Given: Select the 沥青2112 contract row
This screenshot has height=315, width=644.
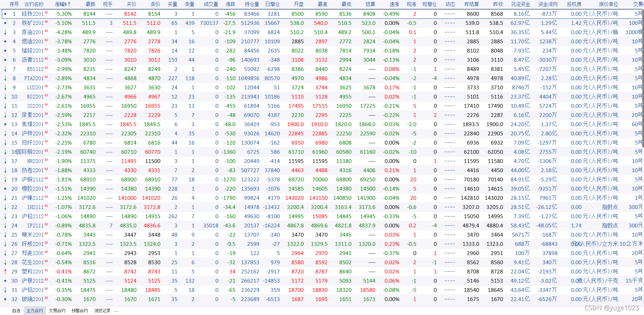Looking at the screenshot, I should click(x=322, y=60).
